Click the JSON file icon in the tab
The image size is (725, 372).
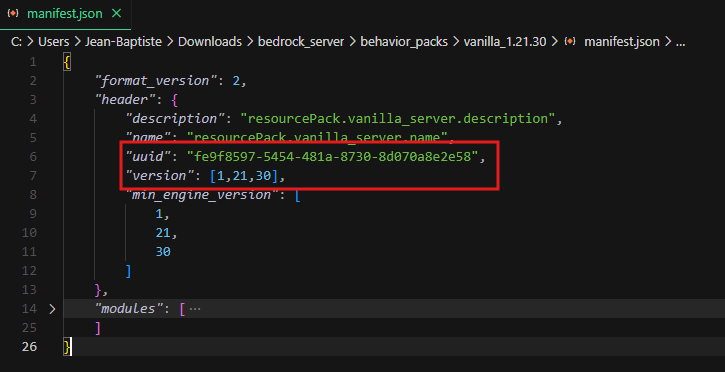pos(13,14)
